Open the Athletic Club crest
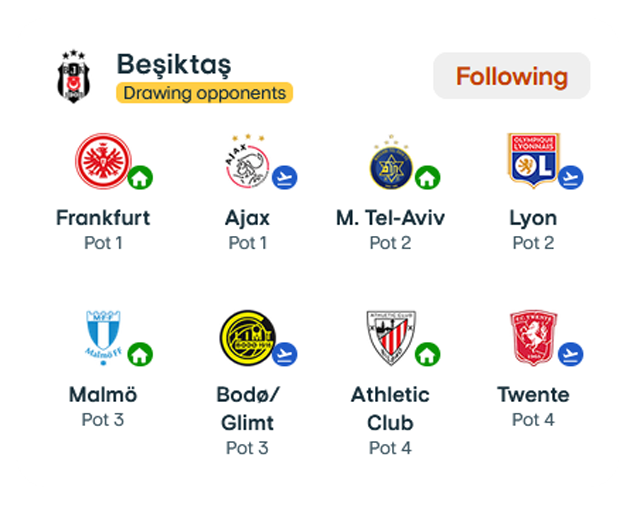Screen dimensions: 640x505 tap(391, 338)
